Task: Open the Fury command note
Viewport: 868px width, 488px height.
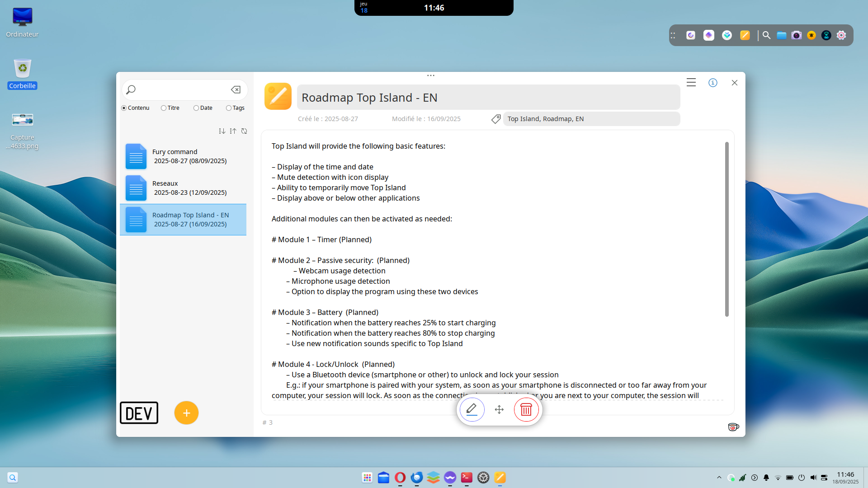Action: pos(183,156)
